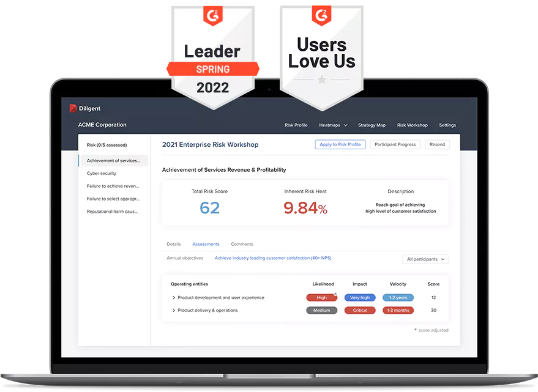Select 'Failure to achieve reven...' risk

click(113, 186)
